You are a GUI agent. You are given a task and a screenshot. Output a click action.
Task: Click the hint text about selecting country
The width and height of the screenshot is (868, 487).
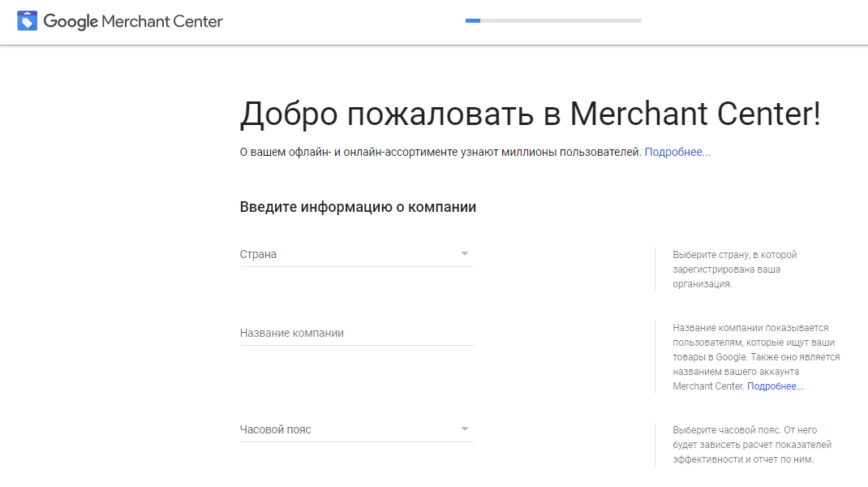tap(735, 269)
